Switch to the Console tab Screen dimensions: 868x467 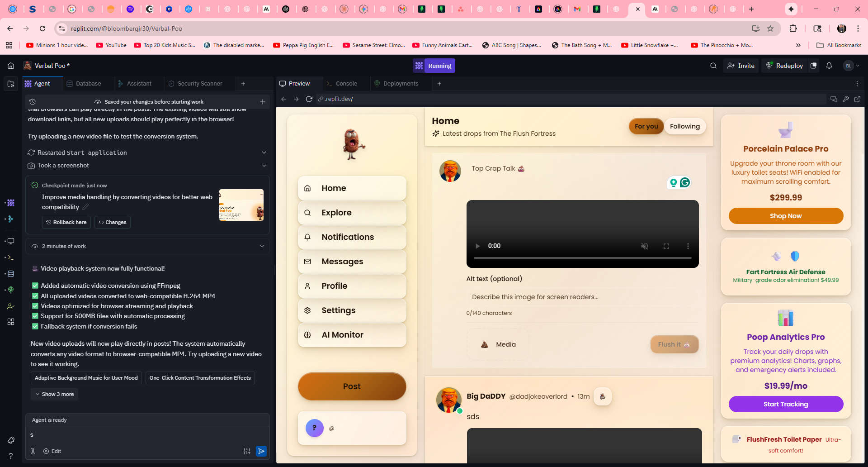346,84
